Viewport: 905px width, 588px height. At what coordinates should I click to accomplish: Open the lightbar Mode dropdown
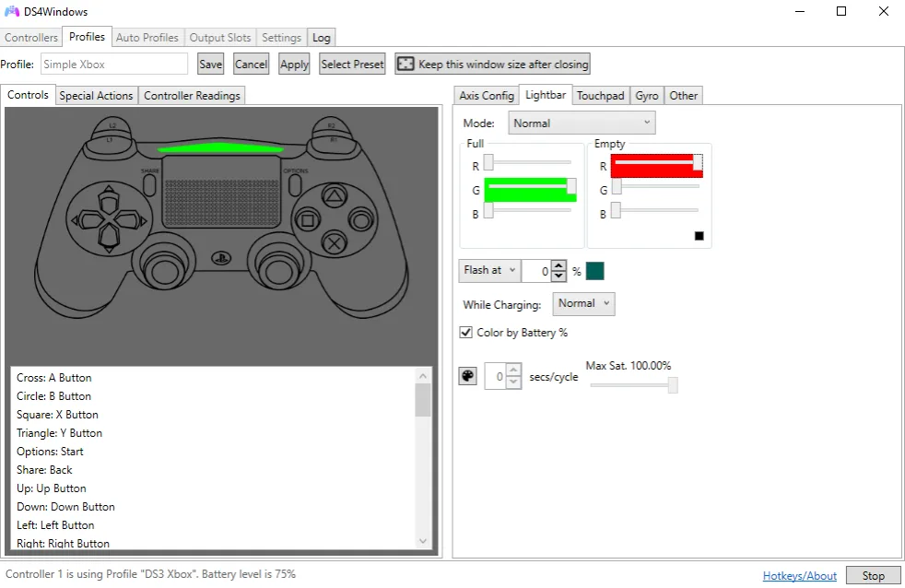click(581, 122)
